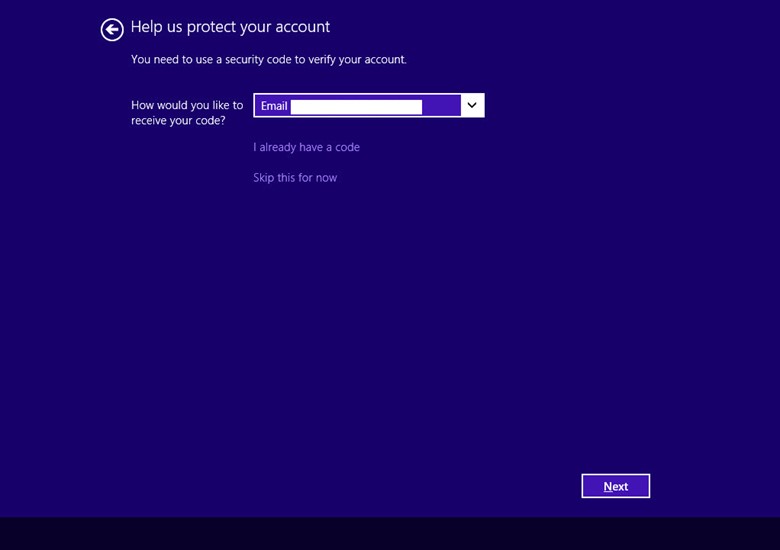Click the back arrow icon

(112, 30)
